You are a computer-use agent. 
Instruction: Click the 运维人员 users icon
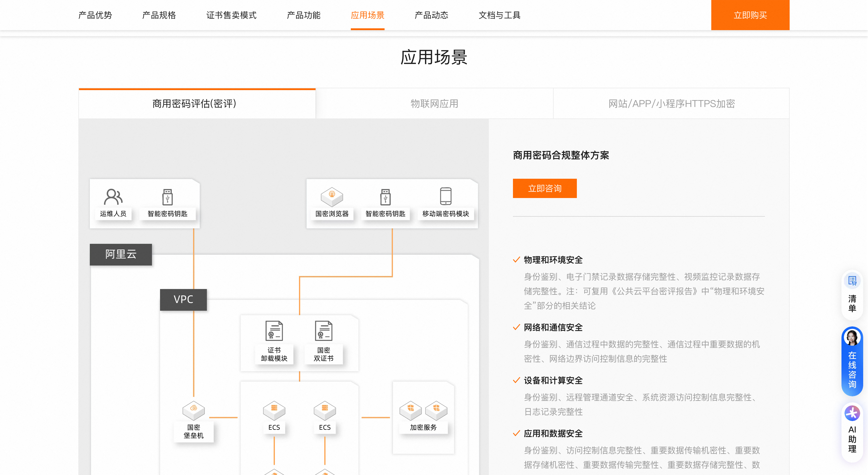tap(113, 197)
